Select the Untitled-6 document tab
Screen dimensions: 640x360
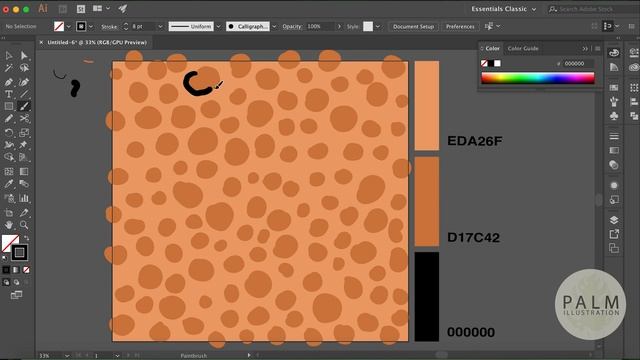tap(97, 42)
